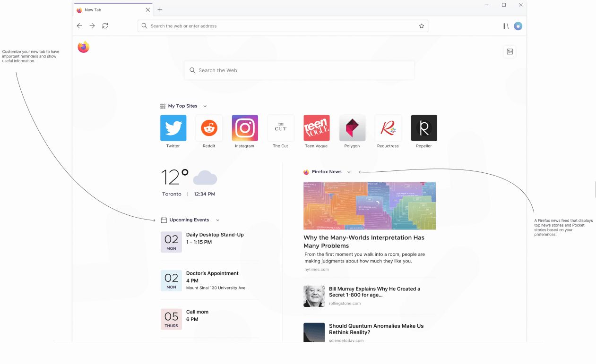596x364 pixels.
Task: Click the forward navigation arrow
Action: 92,26
